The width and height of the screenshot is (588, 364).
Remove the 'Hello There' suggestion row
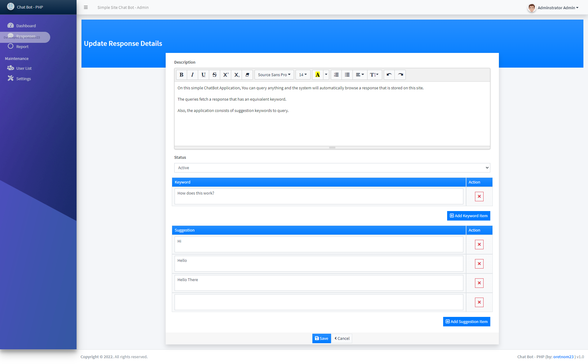pos(479,283)
